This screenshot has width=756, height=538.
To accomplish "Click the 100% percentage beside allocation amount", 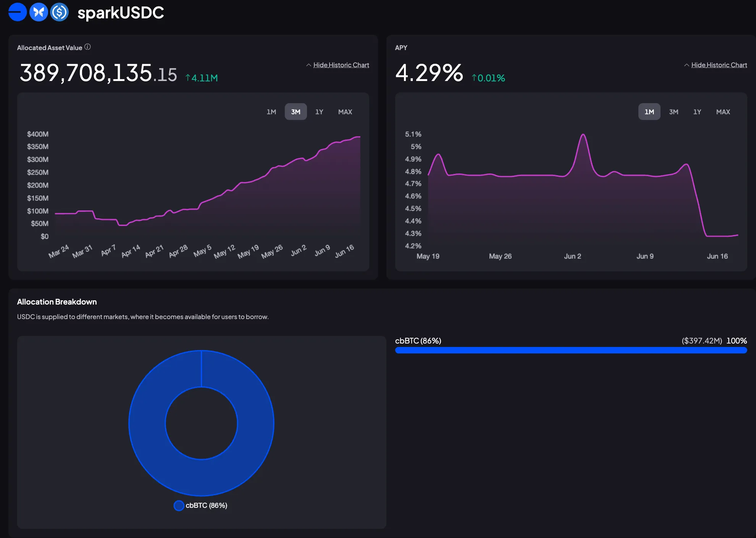I will (x=737, y=341).
